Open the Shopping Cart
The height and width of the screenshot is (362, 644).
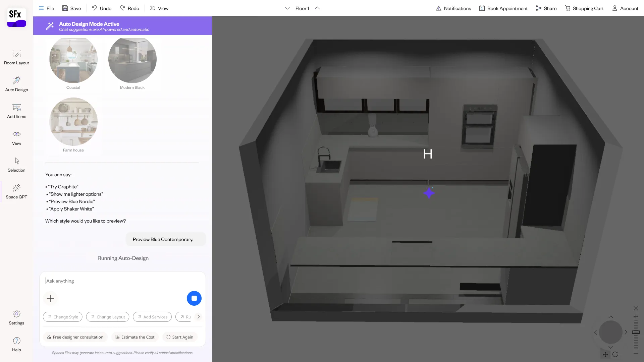click(x=584, y=8)
